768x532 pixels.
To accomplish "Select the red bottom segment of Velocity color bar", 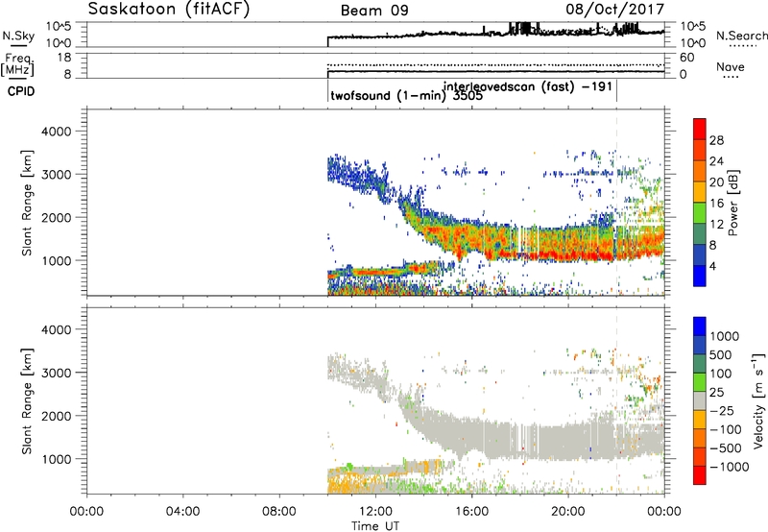I will point(700,475).
